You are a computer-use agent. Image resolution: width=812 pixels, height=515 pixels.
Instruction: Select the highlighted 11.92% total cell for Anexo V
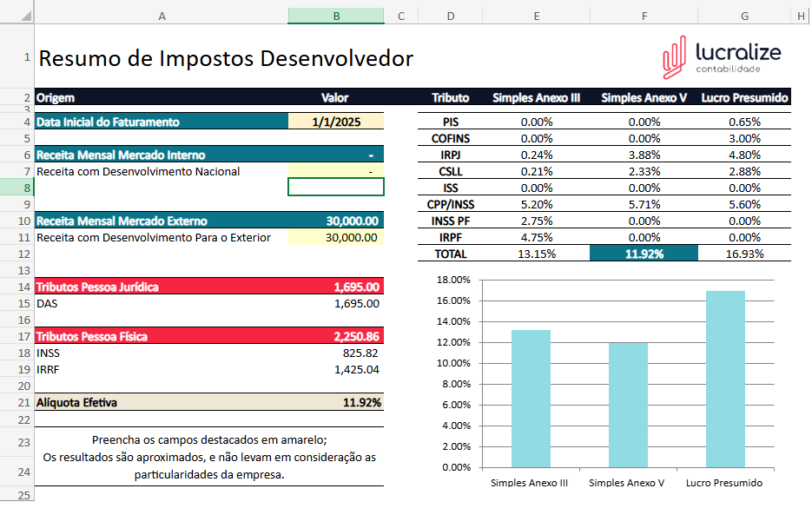coord(644,254)
